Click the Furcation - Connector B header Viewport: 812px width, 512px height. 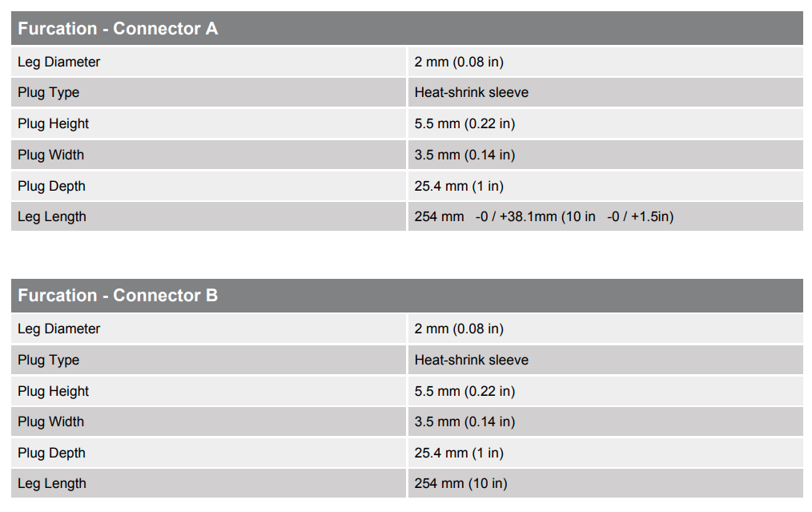[118, 296]
